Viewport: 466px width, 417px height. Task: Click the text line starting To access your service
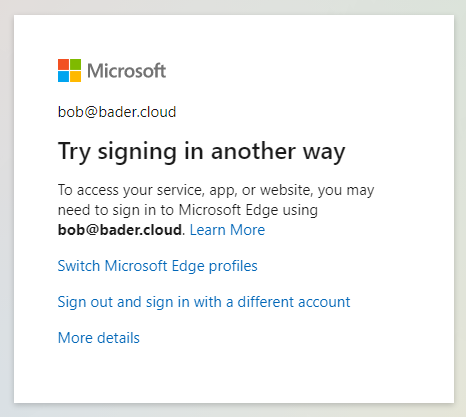216,190
